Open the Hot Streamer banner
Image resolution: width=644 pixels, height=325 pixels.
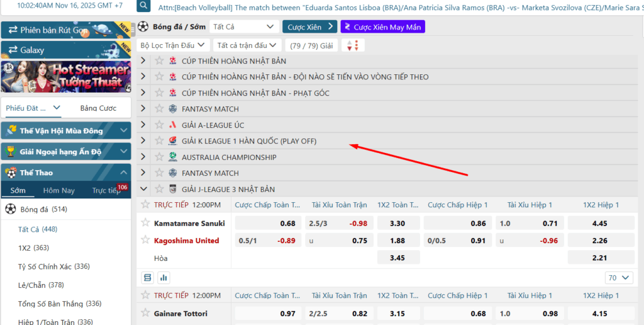click(x=65, y=77)
